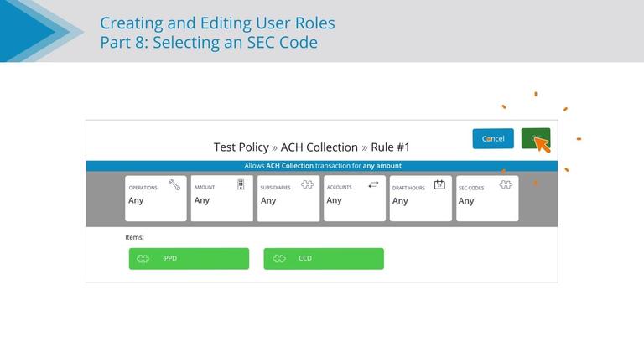The height and width of the screenshot is (362, 644).
Task: Open the Operations rule card
Action: click(156, 199)
